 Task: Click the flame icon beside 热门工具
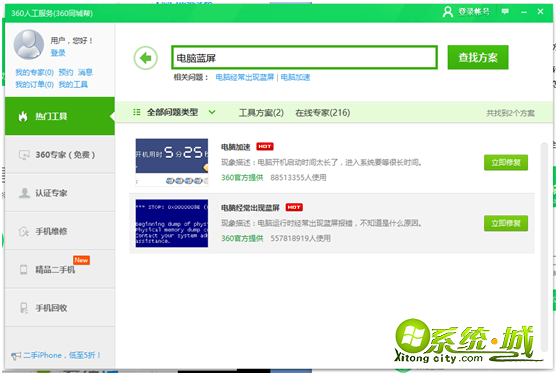click(x=23, y=116)
